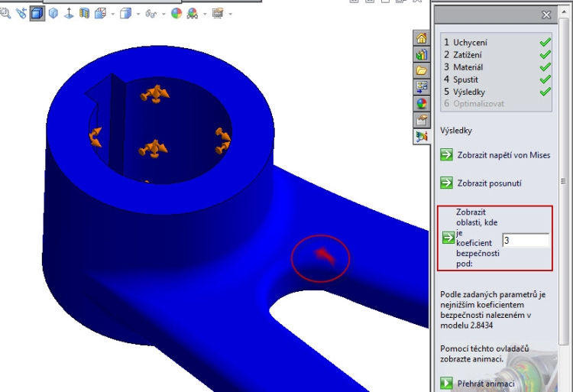Expand the Apply Scene dropdown arrow
573x392 pixels.
[205, 15]
